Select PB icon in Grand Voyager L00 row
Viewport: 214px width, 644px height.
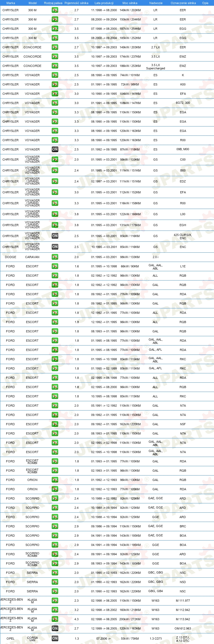[55, 214]
